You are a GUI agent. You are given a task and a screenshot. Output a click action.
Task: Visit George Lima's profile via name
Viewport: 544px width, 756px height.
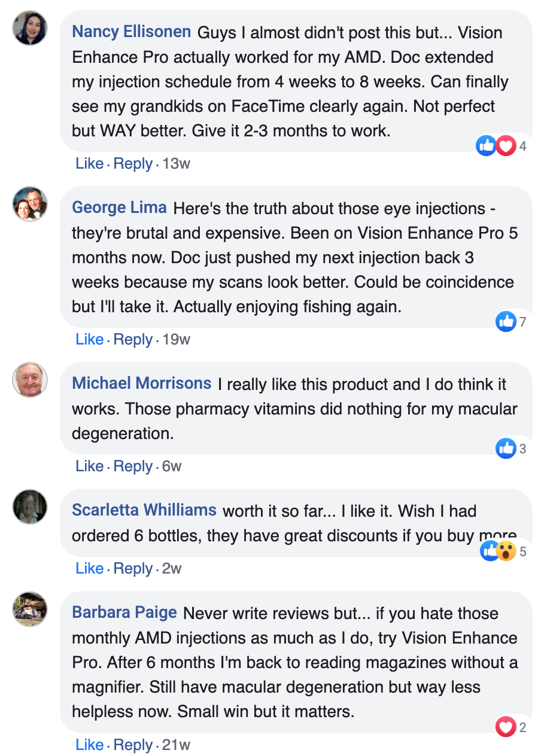coord(119,208)
